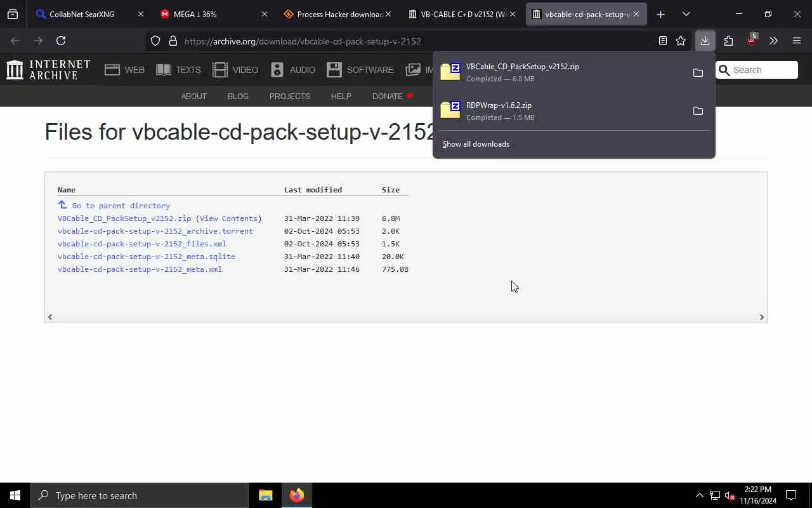Close the CollabNet SearXNG tab
This screenshot has width=812, height=508.
coord(141,14)
